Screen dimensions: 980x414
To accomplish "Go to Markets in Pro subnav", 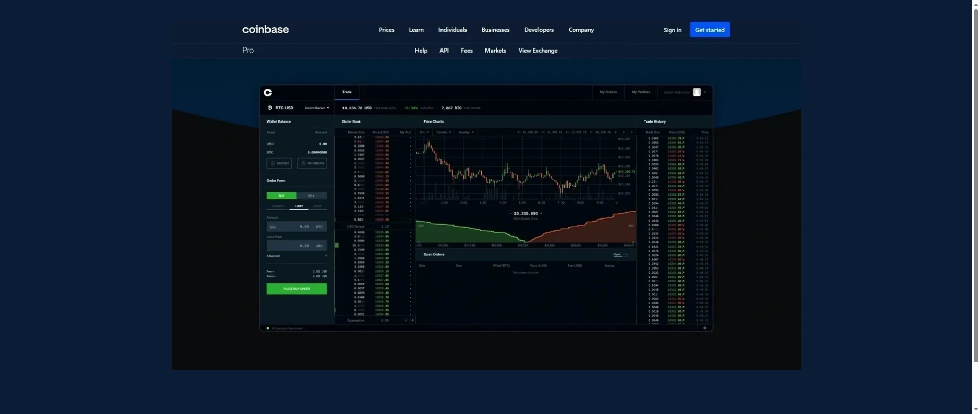I will [495, 51].
